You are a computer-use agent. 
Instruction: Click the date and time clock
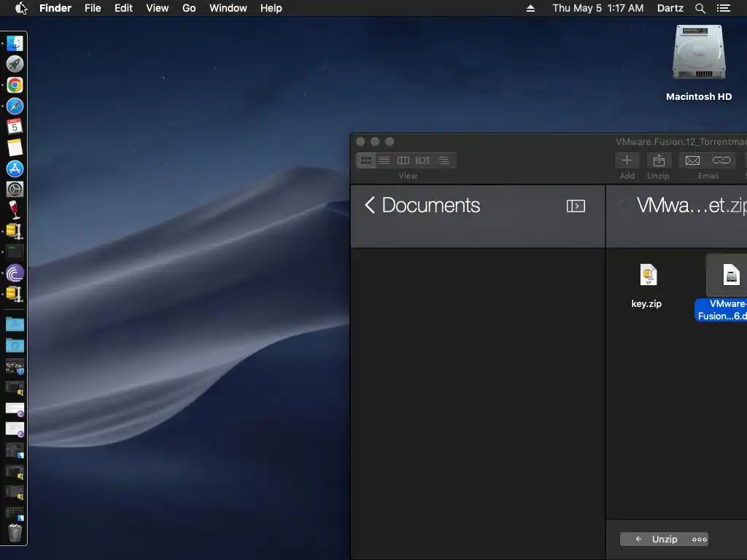coord(598,8)
